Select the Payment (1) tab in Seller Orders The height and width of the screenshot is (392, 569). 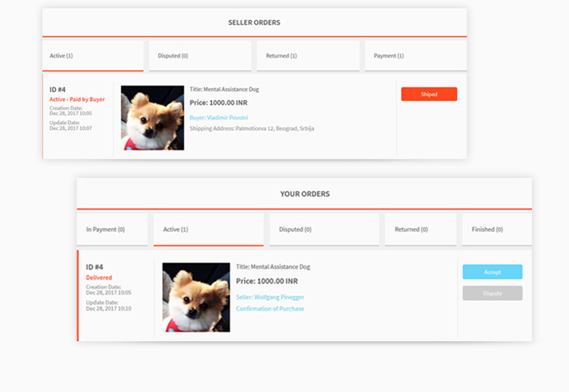pos(416,56)
